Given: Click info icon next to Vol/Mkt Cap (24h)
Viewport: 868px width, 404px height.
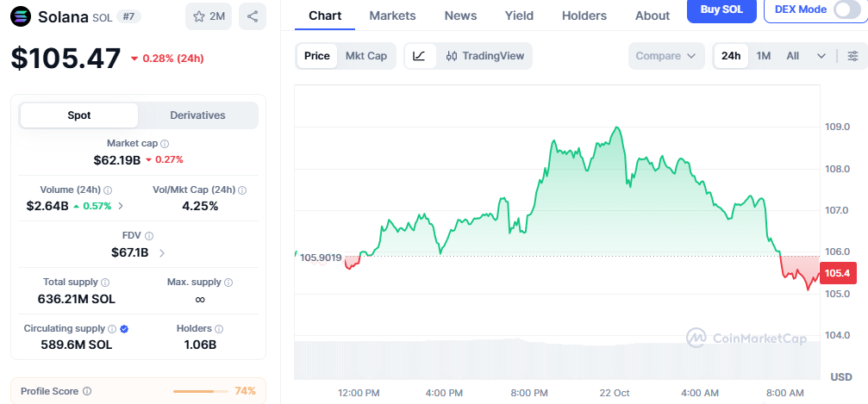Looking at the screenshot, I should point(242,190).
